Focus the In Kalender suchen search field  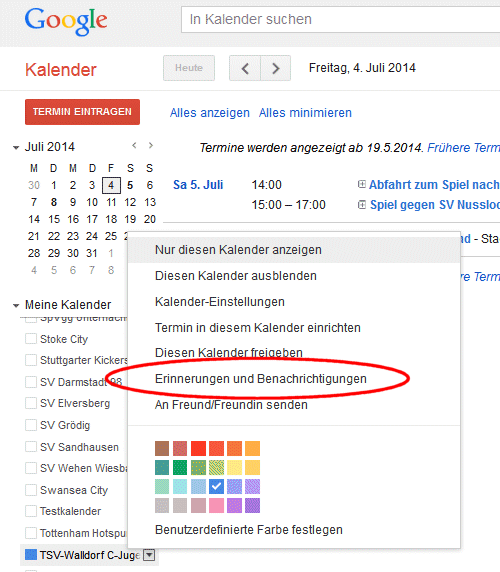point(341,19)
